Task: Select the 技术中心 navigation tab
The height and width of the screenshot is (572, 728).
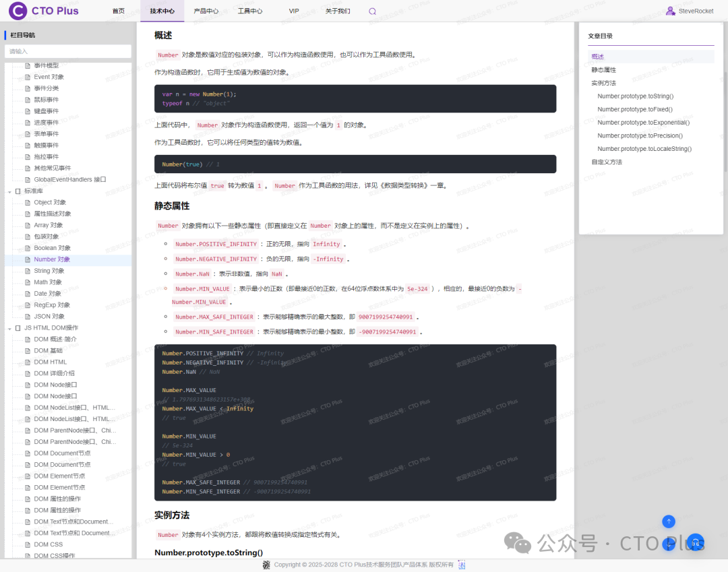Action: (162, 11)
